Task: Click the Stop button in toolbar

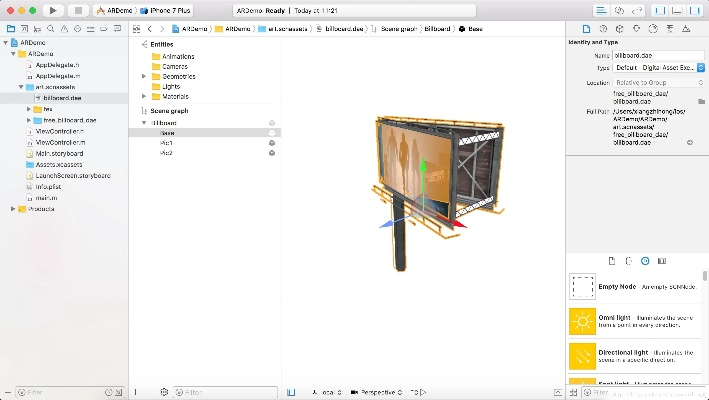Action: [78, 10]
